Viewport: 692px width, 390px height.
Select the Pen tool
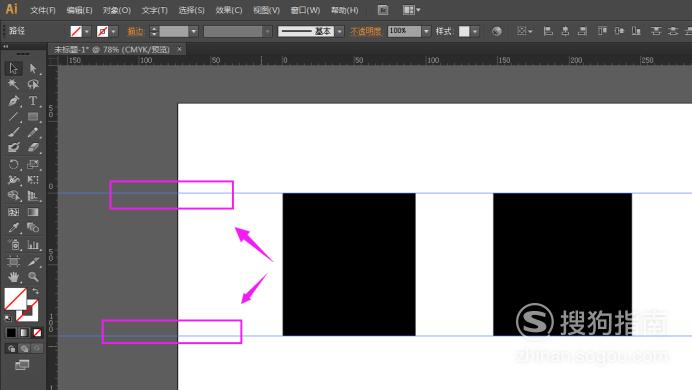[13, 101]
